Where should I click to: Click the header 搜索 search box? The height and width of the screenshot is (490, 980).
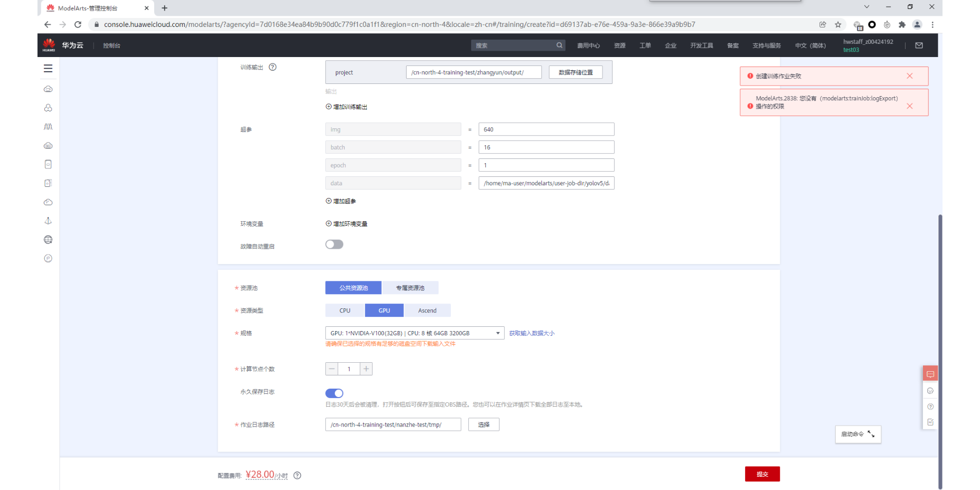(x=518, y=45)
